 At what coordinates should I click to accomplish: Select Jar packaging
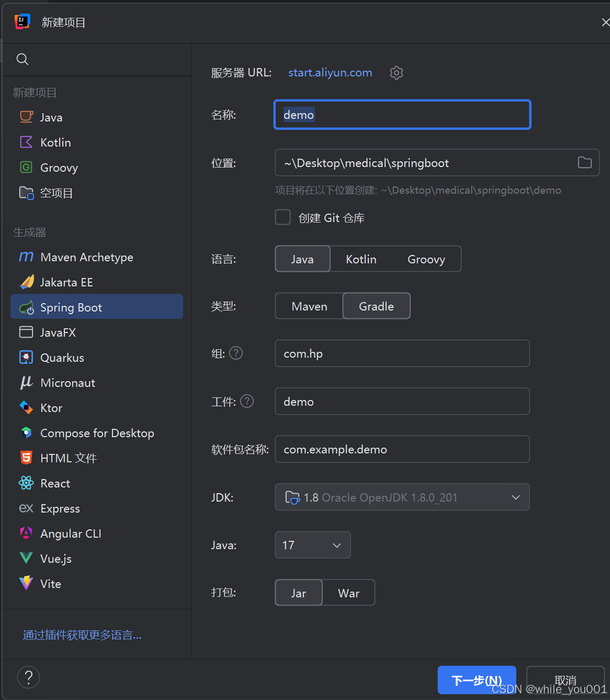click(x=299, y=593)
